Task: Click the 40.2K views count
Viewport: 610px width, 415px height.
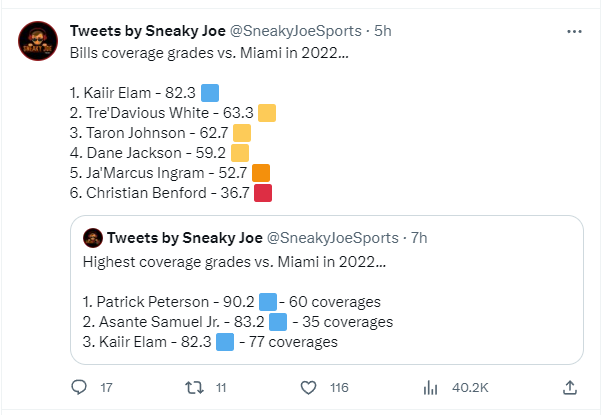Action: [x=470, y=388]
